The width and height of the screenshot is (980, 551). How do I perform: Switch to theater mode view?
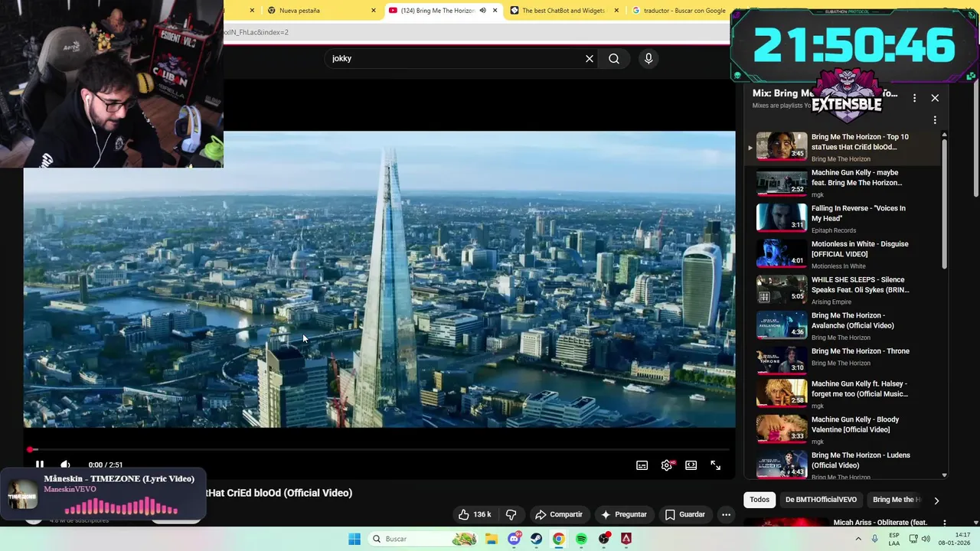click(x=691, y=465)
